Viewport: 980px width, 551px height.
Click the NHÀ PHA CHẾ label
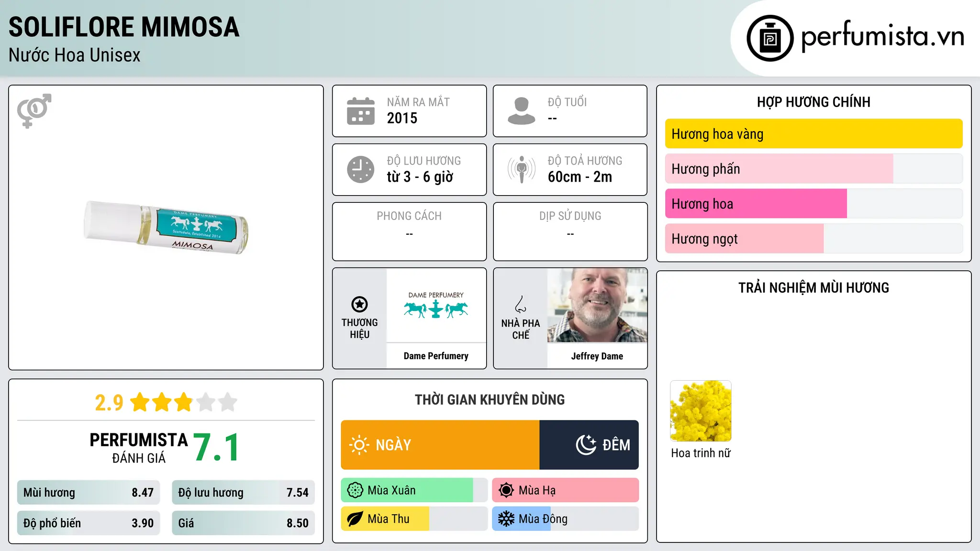click(x=521, y=329)
